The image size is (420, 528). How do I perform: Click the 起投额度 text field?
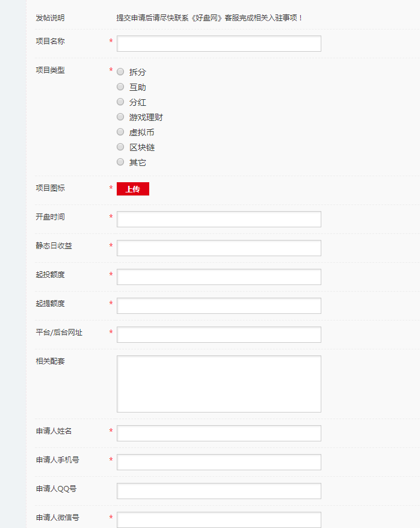coord(219,277)
